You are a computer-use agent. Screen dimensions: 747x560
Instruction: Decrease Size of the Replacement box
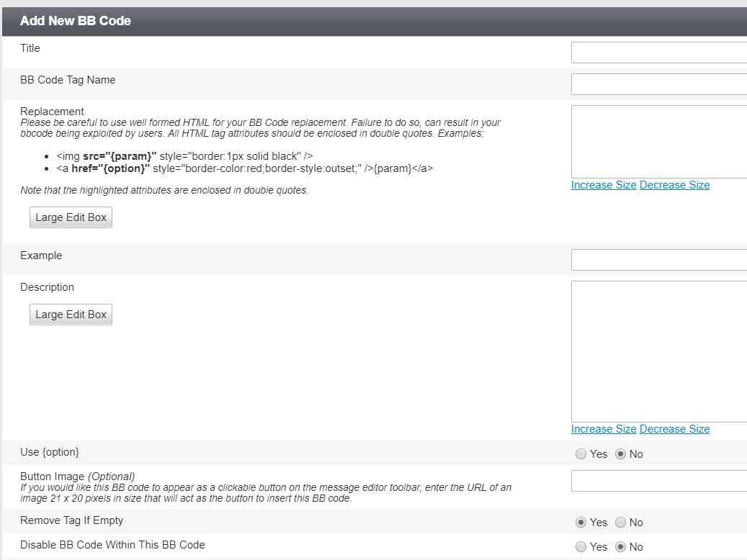point(674,185)
